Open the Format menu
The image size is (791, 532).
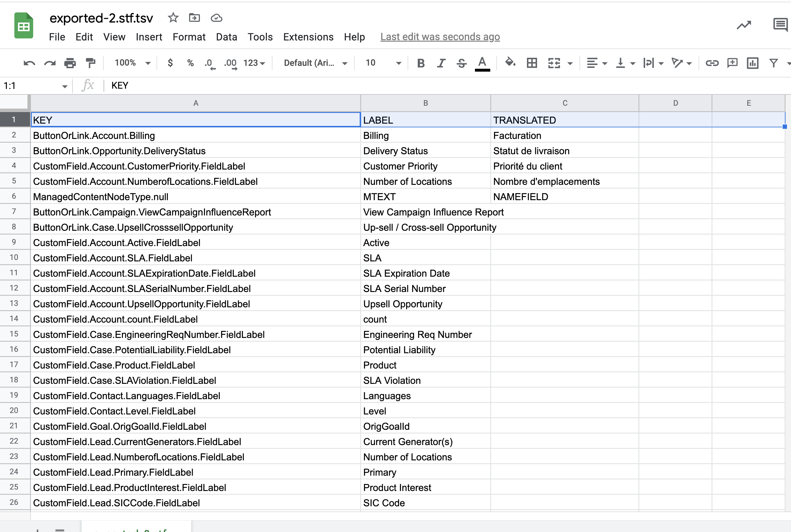point(189,37)
